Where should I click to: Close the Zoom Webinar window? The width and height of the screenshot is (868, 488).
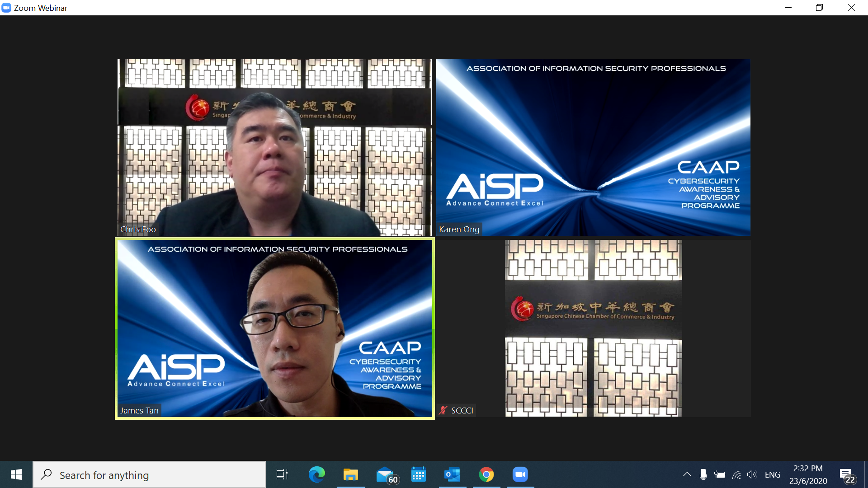(851, 8)
